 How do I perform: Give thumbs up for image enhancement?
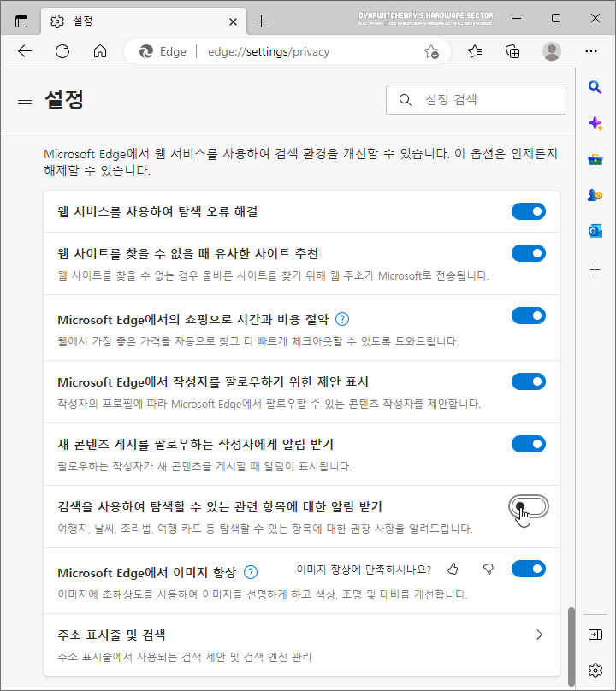453,569
